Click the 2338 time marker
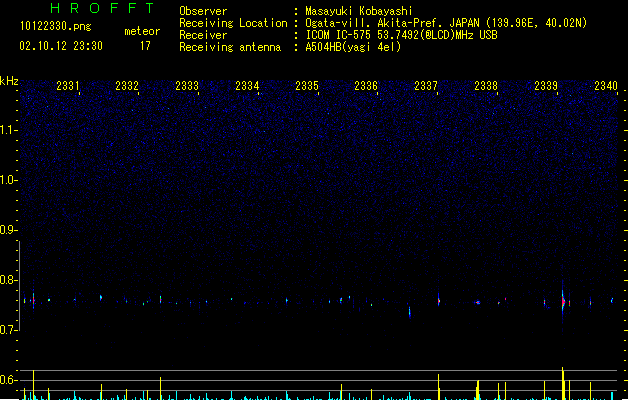Screen dimensions: 629x400 (486, 86)
